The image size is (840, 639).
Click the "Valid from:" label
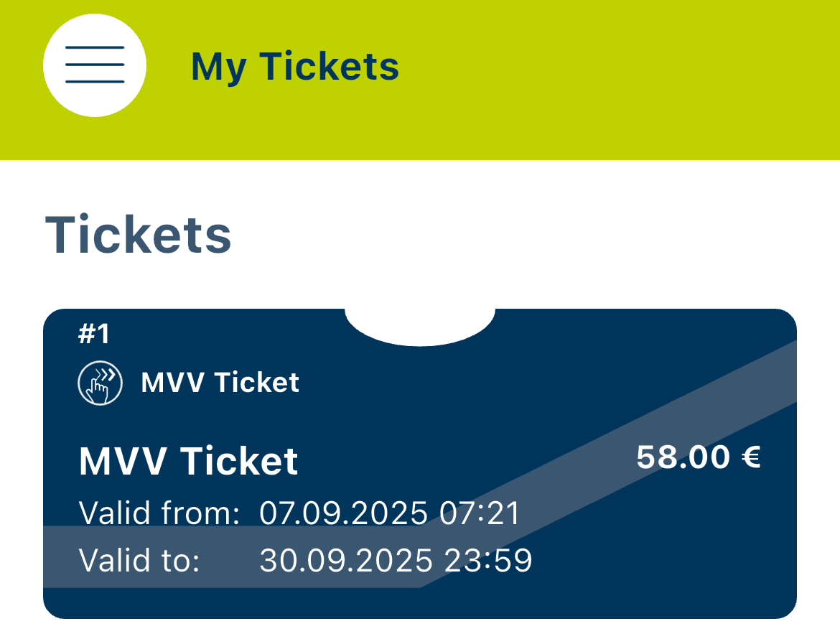pyautogui.click(x=159, y=514)
